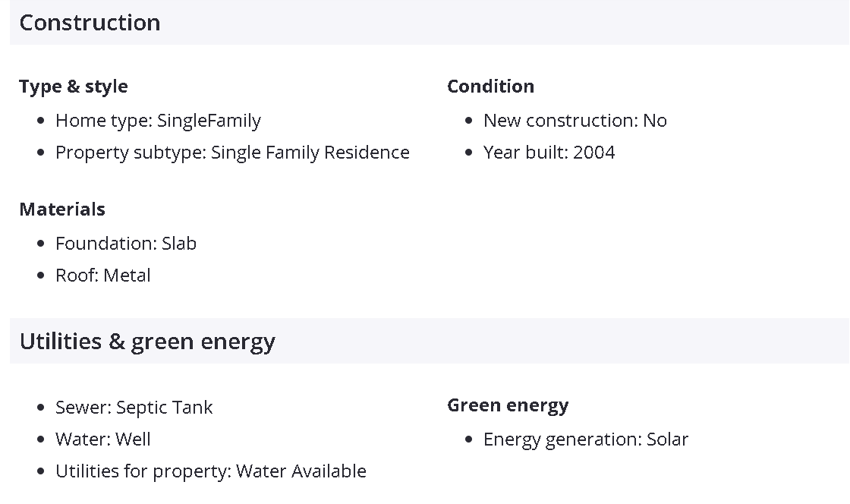Click Roof: Metal list item
This screenshot has height=504, width=850.
click(103, 276)
